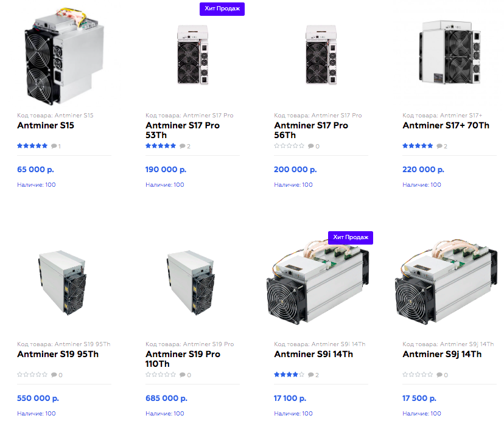Click the Antminer S9j 14Th product title
504x435 pixels.
click(442, 354)
